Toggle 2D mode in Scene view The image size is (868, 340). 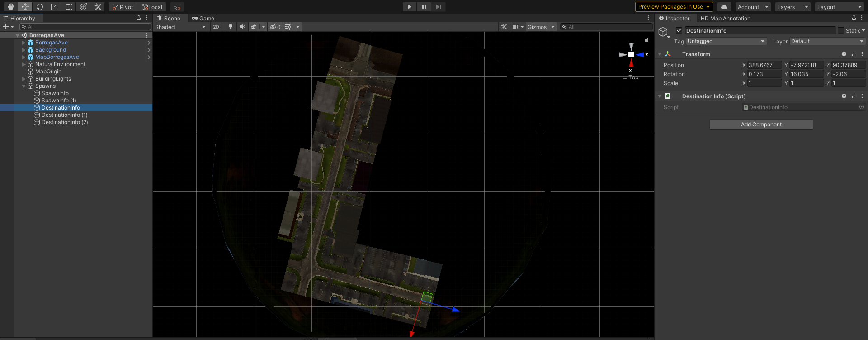[x=216, y=27]
